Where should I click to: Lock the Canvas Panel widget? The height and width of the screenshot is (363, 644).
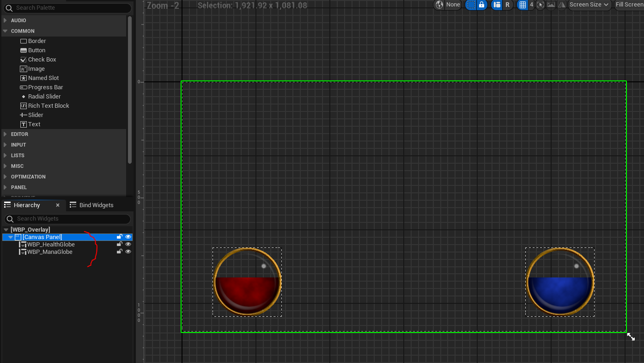point(120,237)
